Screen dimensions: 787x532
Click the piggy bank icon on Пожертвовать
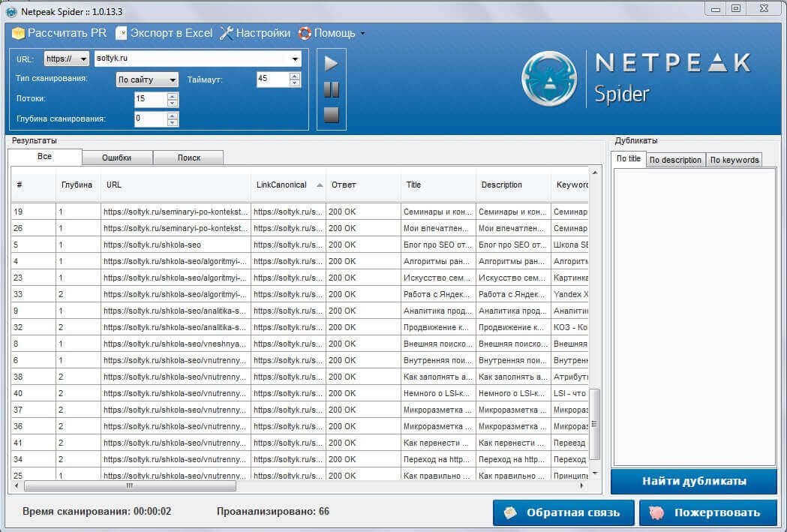656,513
